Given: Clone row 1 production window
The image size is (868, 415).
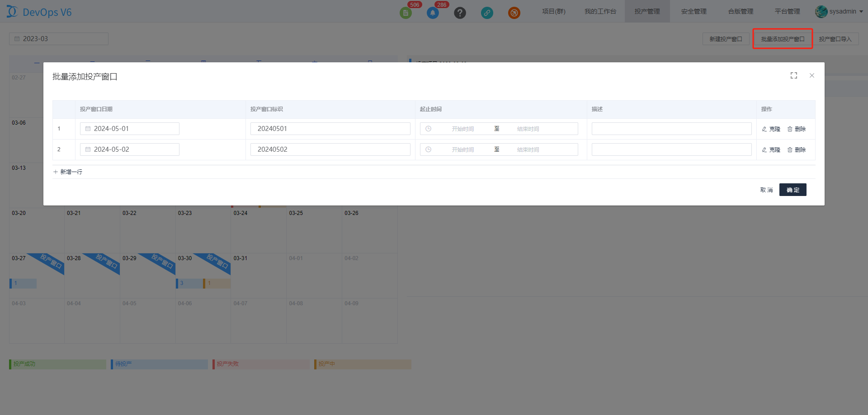Looking at the screenshot, I should pyautogui.click(x=771, y=129).
